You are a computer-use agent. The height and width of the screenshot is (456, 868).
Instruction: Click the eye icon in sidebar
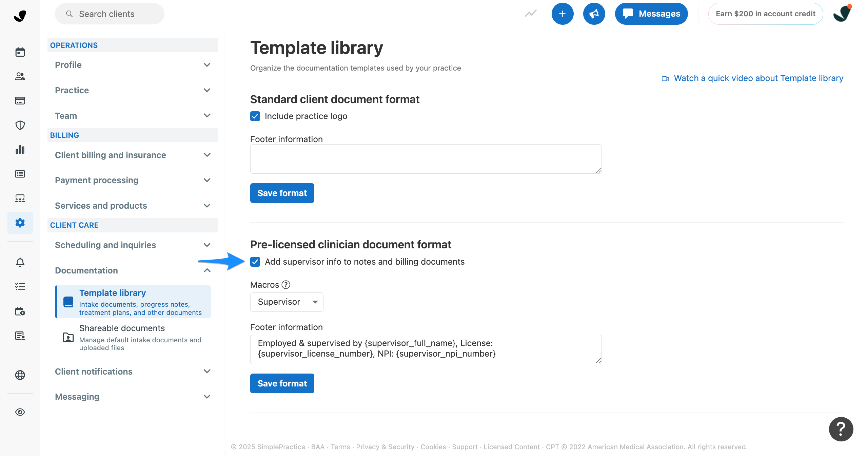pyautogui.click(x=20, y=412)
